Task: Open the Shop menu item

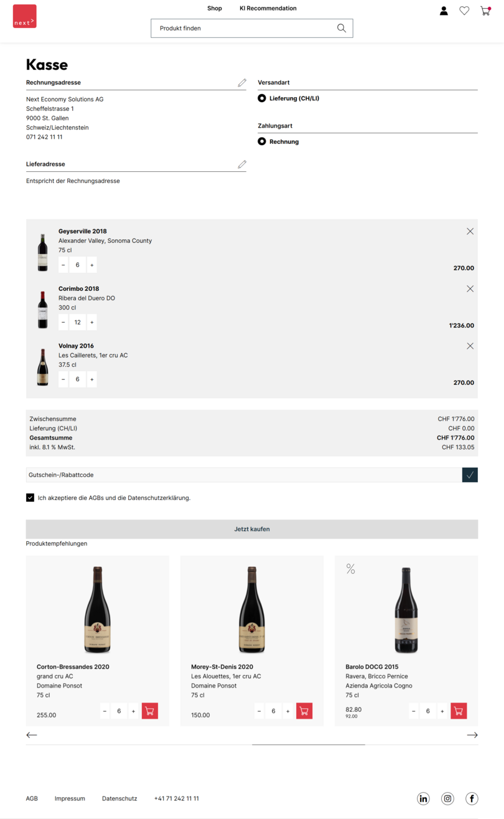Action: click(214, 8)
